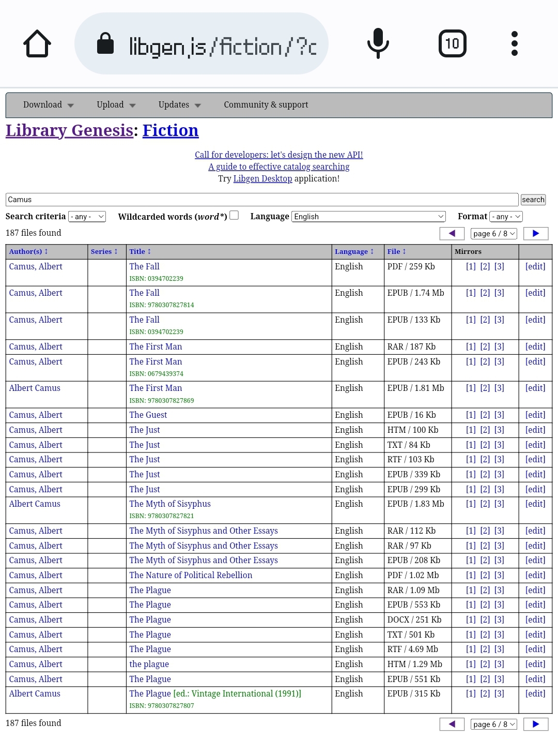Open the bottom page 6 / 8 selector

pos(494,724)
